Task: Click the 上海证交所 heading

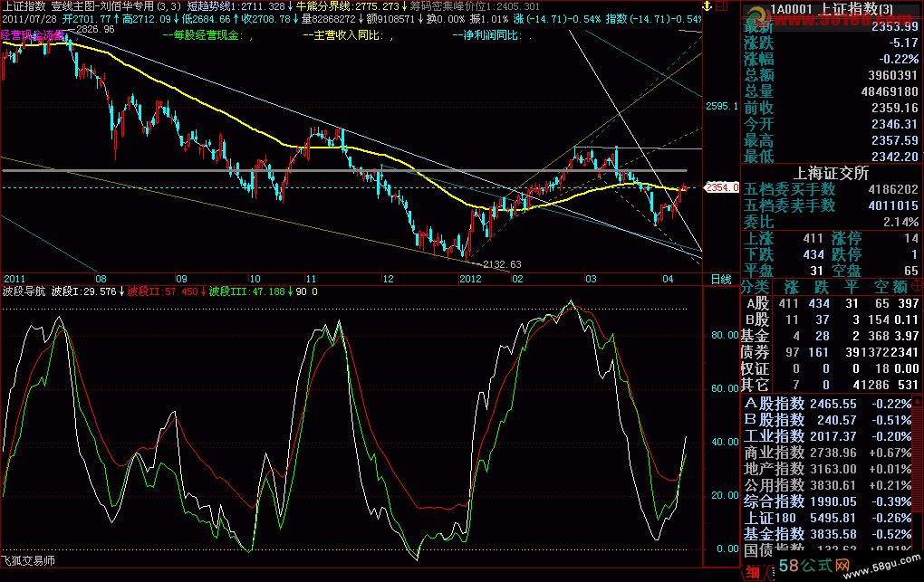Action: coord(832,173)
